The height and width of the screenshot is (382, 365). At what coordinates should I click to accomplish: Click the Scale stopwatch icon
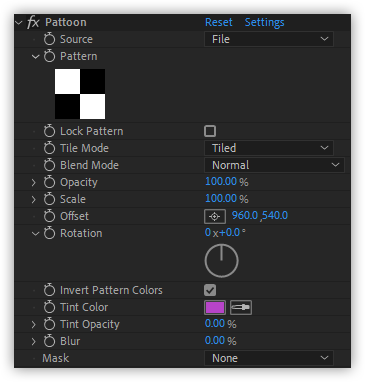49,199
